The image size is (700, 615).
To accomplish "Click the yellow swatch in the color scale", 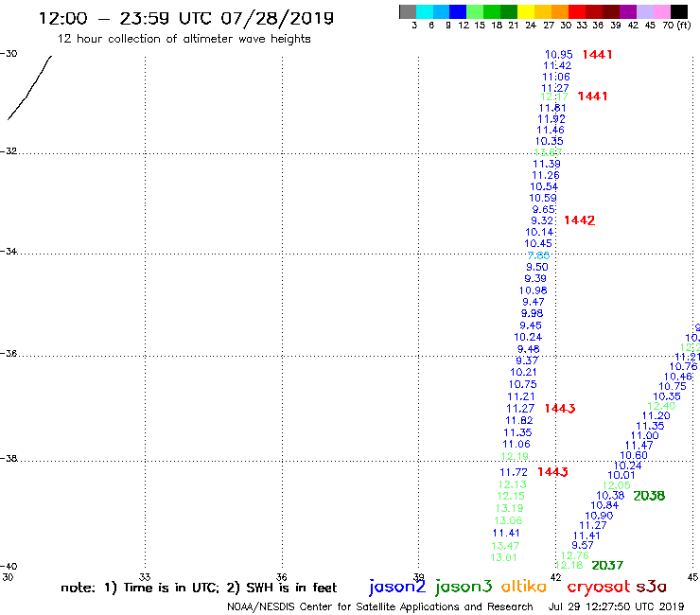I will (526, 11).
